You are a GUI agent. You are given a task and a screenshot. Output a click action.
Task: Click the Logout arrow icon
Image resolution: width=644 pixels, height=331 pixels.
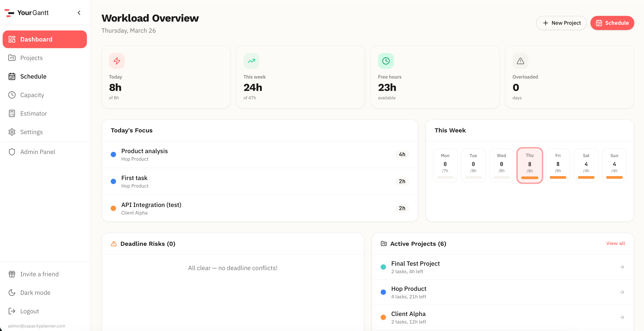(12, 311)
